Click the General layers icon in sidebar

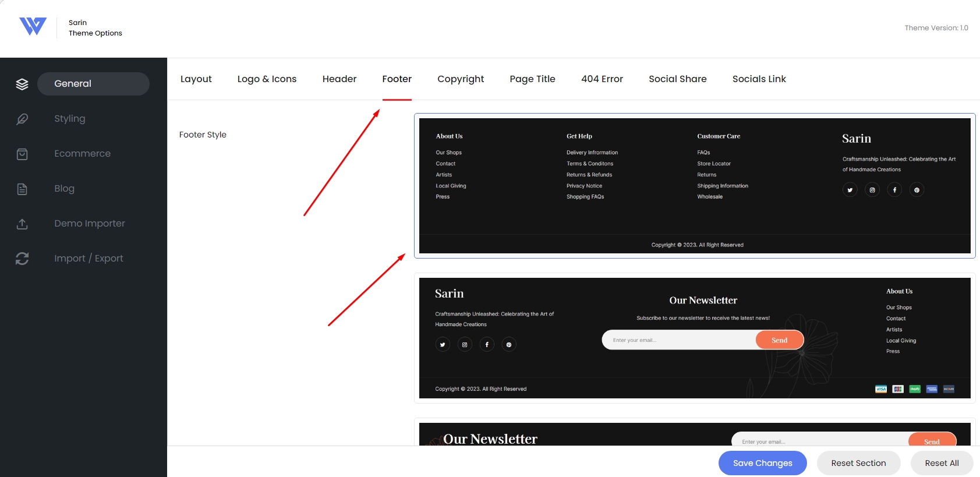[22, 84]
